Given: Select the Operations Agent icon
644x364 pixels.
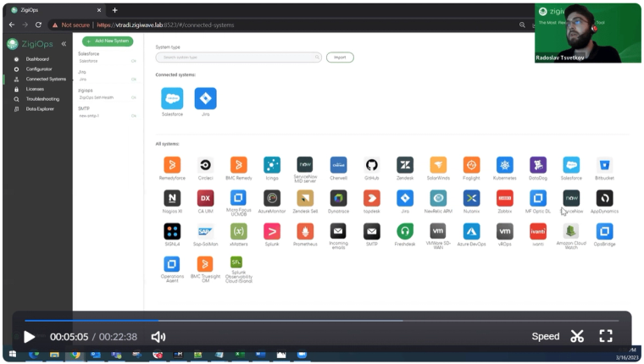Looking at the screenshot, I should click(x=172, y=264).
